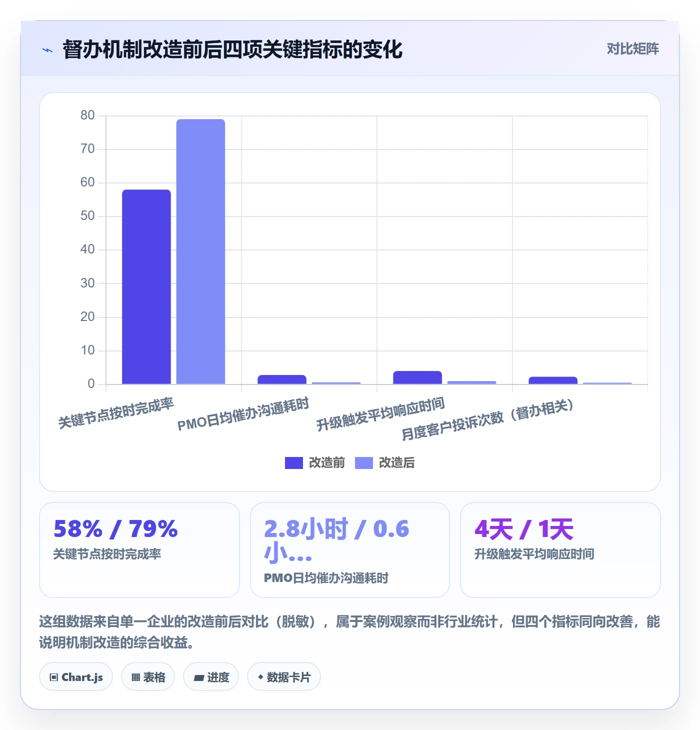Click the 升级触发平均响应时间 caption under 4天 / 1天

pos(534,554)
